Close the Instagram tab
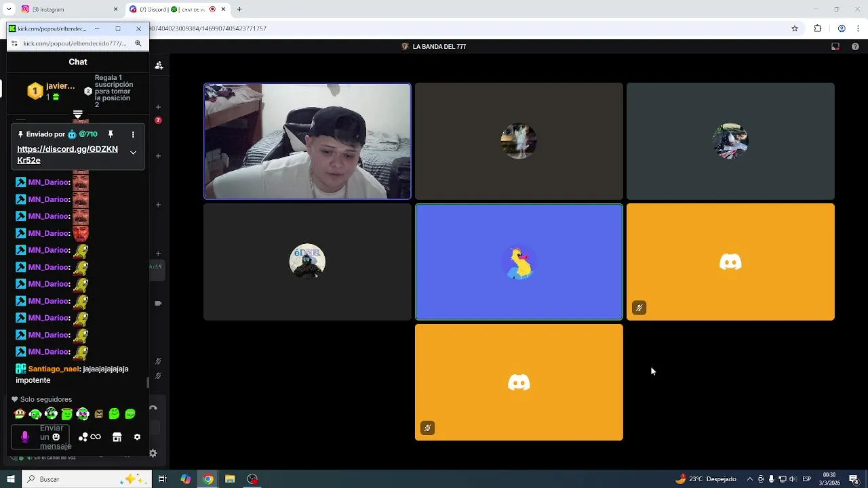Screen dimensions: 868x488 115,9
